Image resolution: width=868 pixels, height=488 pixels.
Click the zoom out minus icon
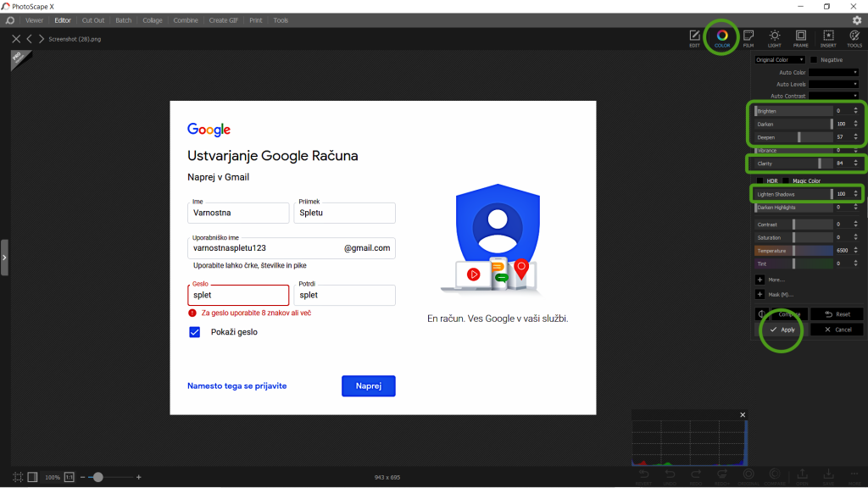[x=82, y=477]
